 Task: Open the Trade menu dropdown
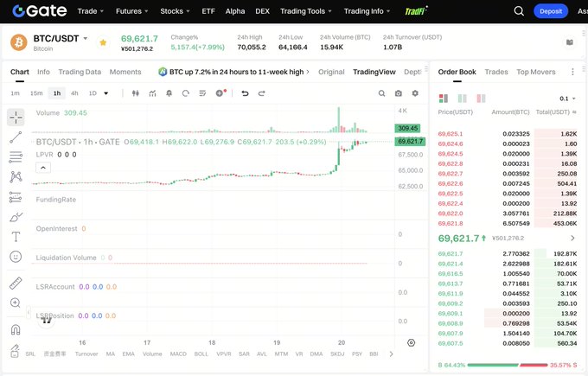[91, 11]
